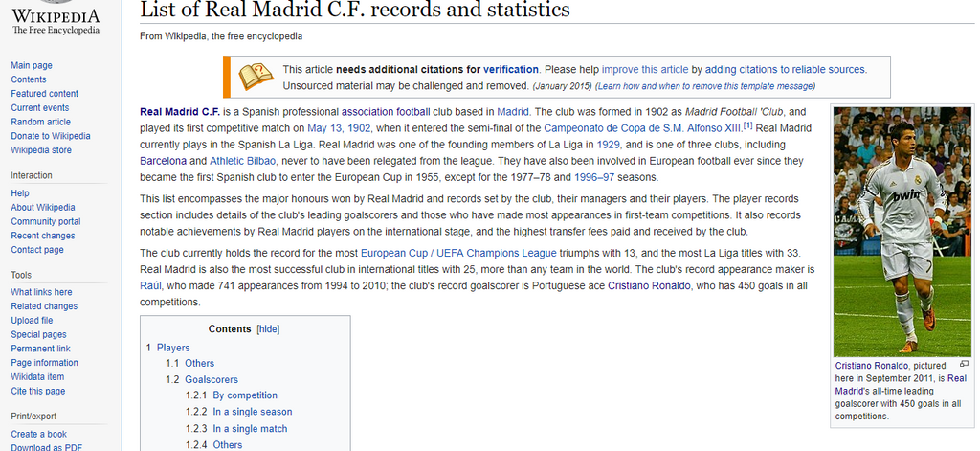
Task: Open Main page in sidebar
Action: 32,65
